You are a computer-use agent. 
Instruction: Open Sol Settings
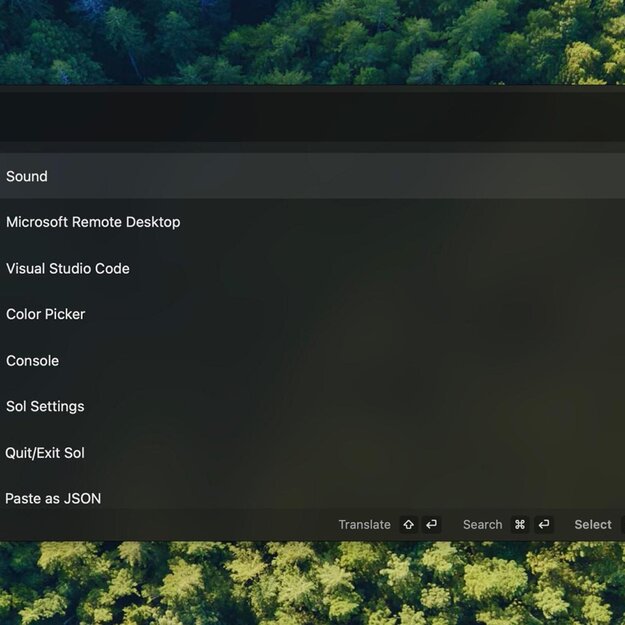(312, 407)
